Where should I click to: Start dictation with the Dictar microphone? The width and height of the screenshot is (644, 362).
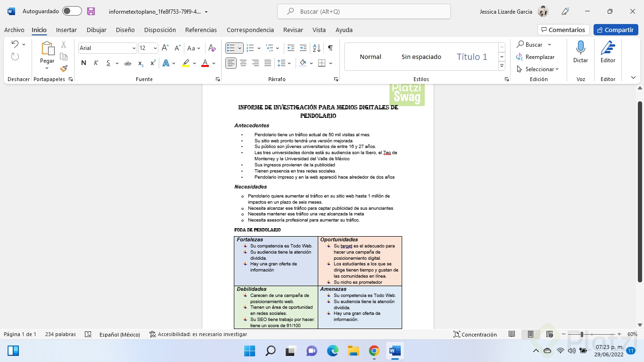[x=580, y=52]
